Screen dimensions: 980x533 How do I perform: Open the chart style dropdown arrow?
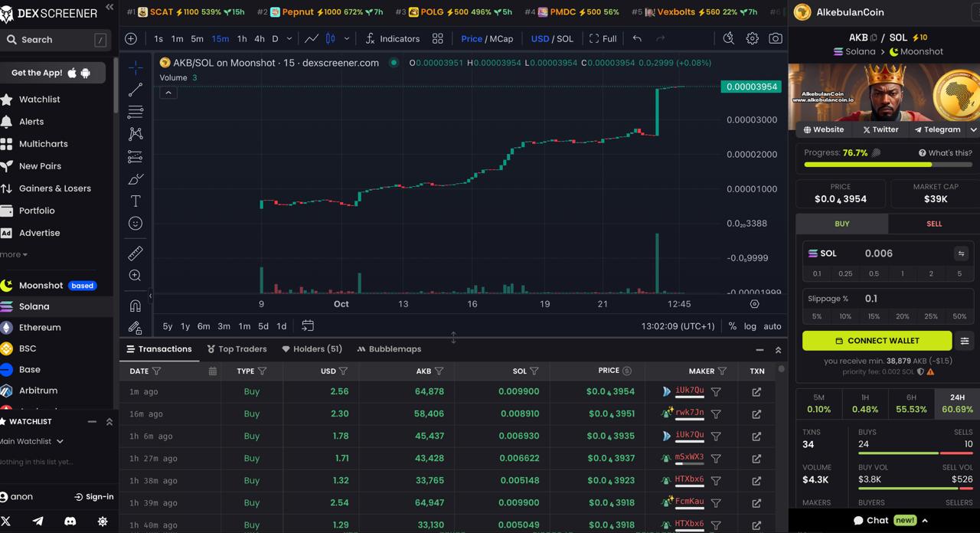tap(347, 38)
